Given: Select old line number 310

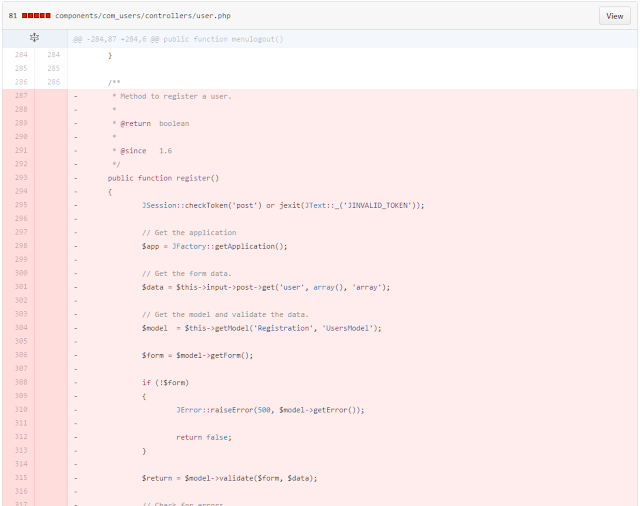Looking at the screenshot, I should coord(21,409).
